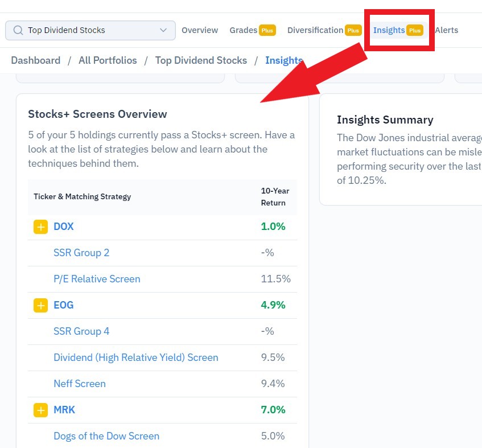
Task: Click the Plus badge next to Insights
Action: click(415, 30)
